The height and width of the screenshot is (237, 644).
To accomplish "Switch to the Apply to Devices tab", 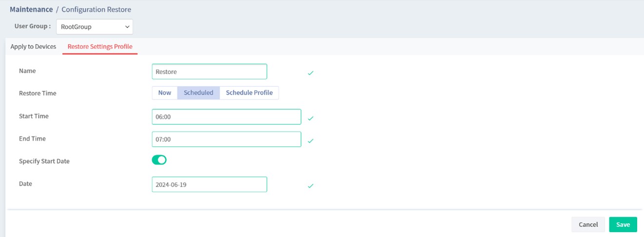I will pyautogui.click(x=33, y=47).
